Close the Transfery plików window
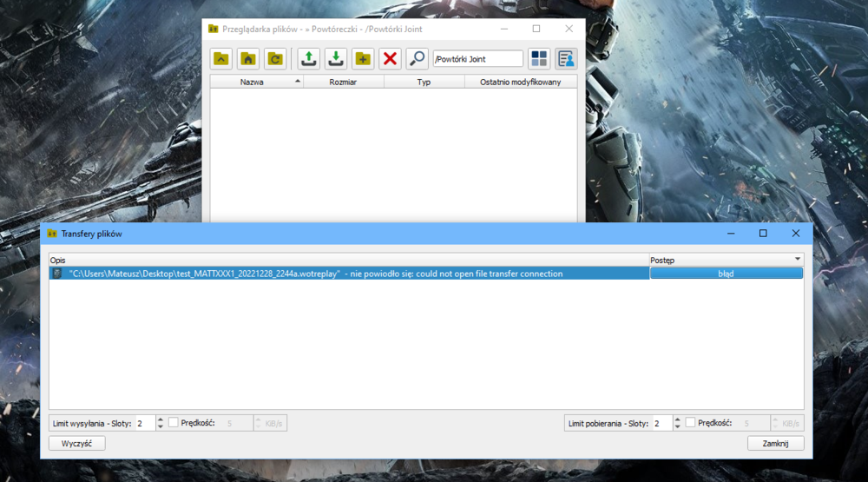868x482 pixels. pos(795,234)
